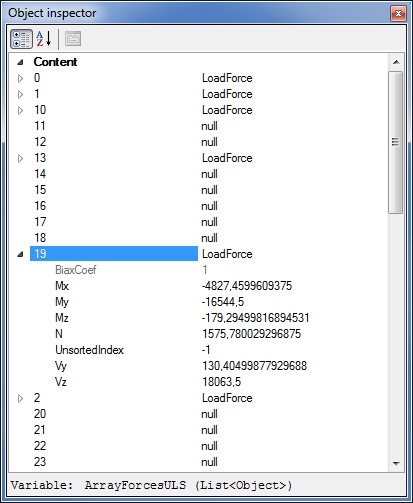Close the Object inspector window

pyautogui.click(x=398, y=14)
